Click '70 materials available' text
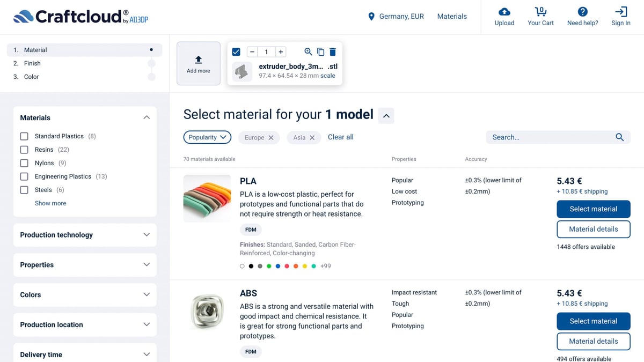 tap(209, 159)
